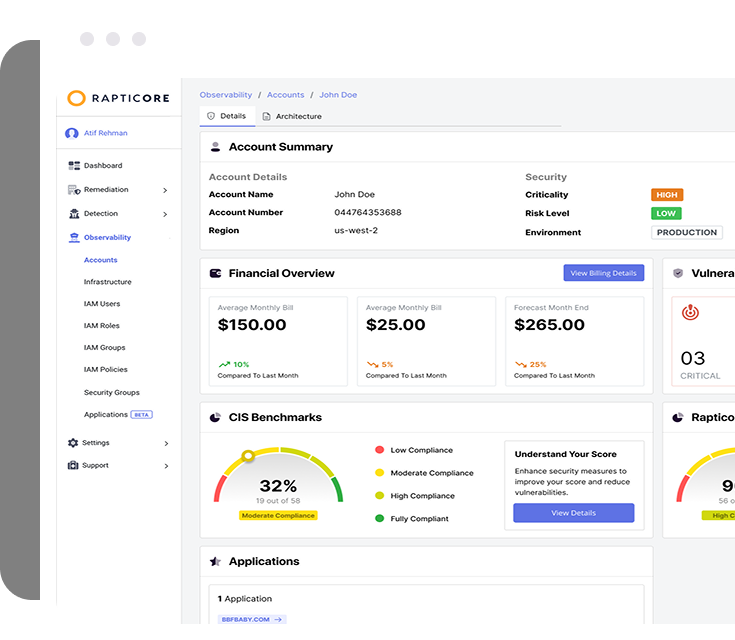
Task: Open IAM Policies in the sidebar
Action: coord(105,370)
